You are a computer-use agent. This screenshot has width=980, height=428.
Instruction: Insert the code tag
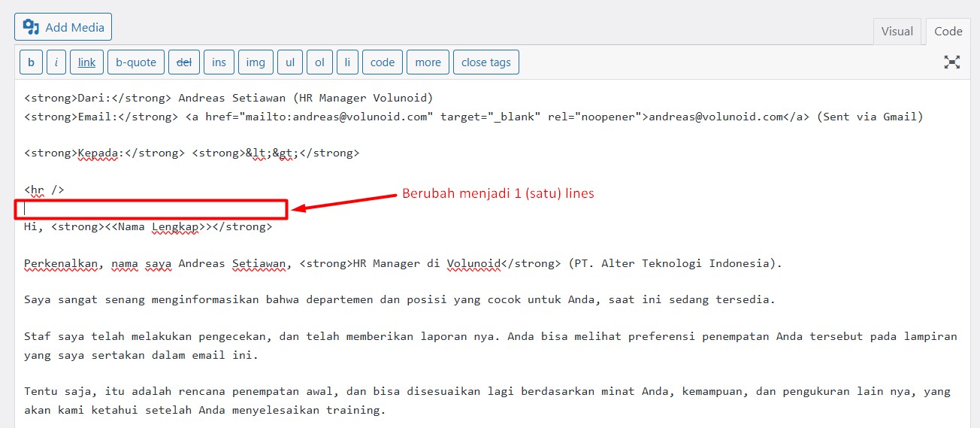click(383, 62)
